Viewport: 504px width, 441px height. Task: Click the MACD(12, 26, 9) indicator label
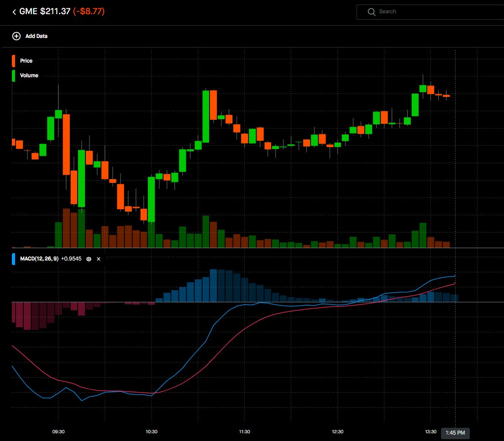[x=39, y=259]
